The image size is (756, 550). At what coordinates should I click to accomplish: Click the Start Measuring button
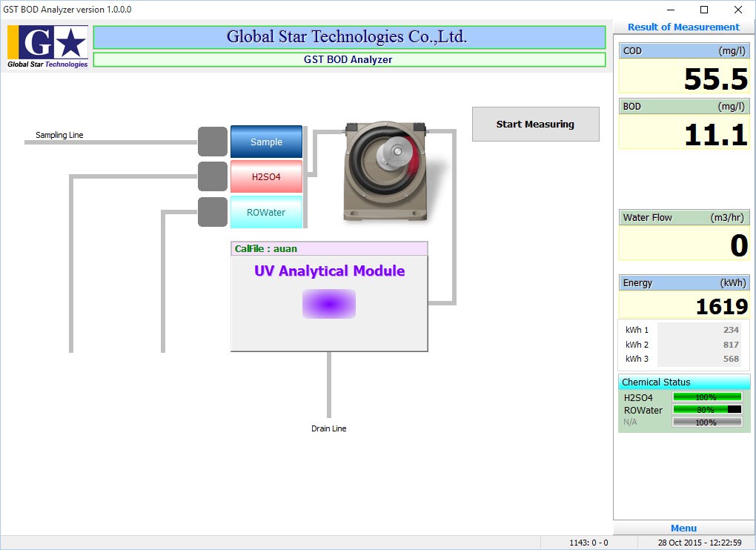pyautogui.click(x=536, y=124)
